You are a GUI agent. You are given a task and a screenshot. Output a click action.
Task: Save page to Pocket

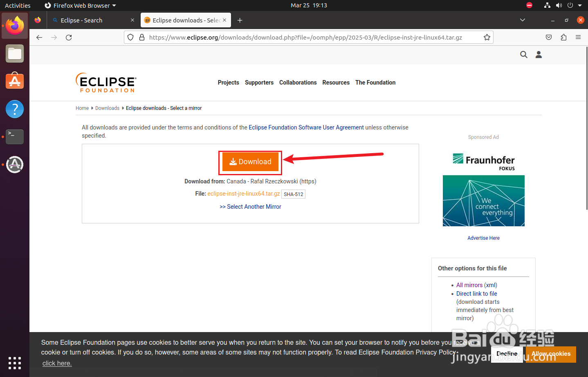point(549,37)
